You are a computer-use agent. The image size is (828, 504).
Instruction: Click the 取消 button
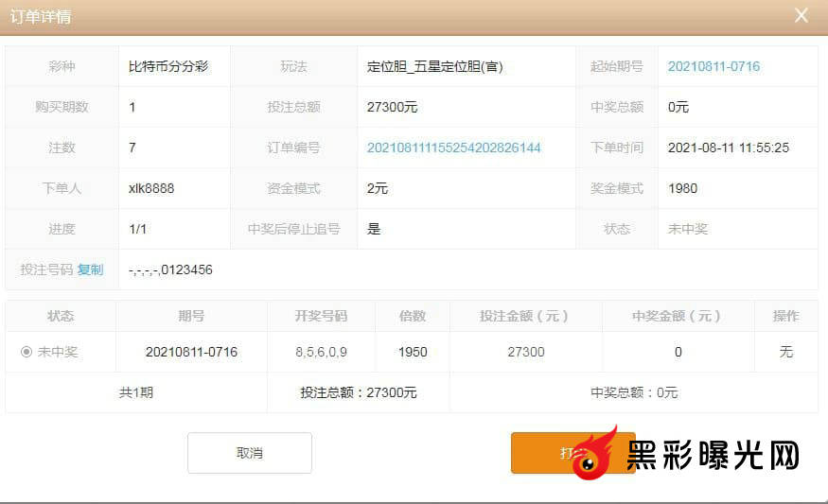pyautogui.click(x=249, y=453)
